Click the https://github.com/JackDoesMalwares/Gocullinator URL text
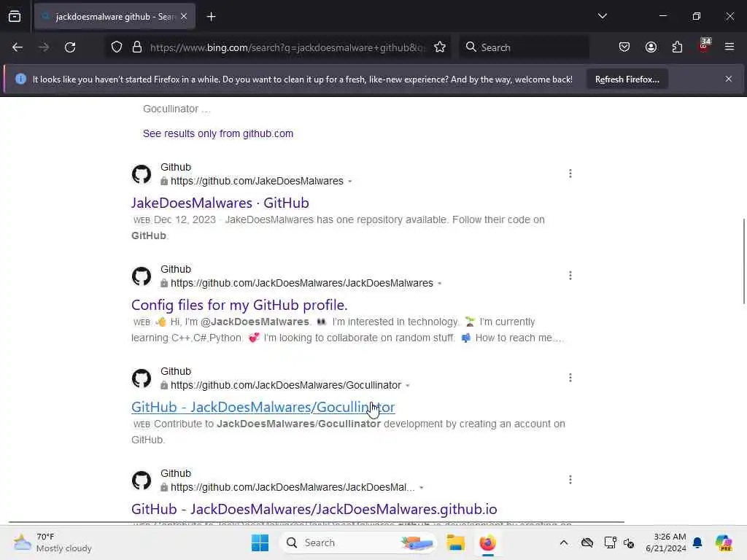The height and width of the screenshot is (560, 747). tap(286, 385)
